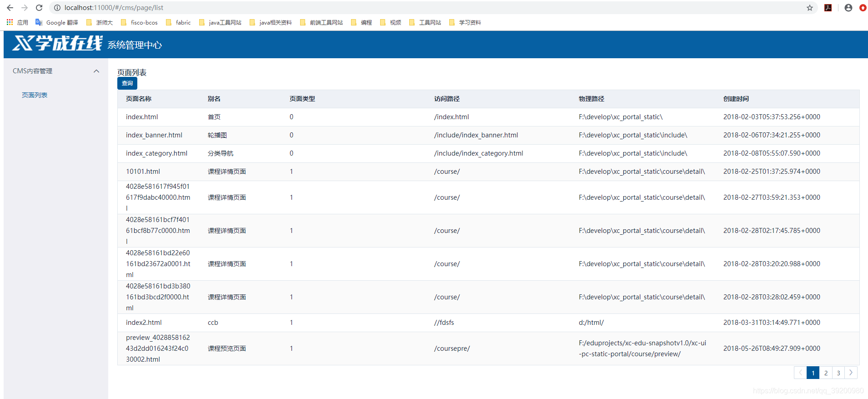
Task: Open the java相关资料 bookmark folder
Action: 271,22
